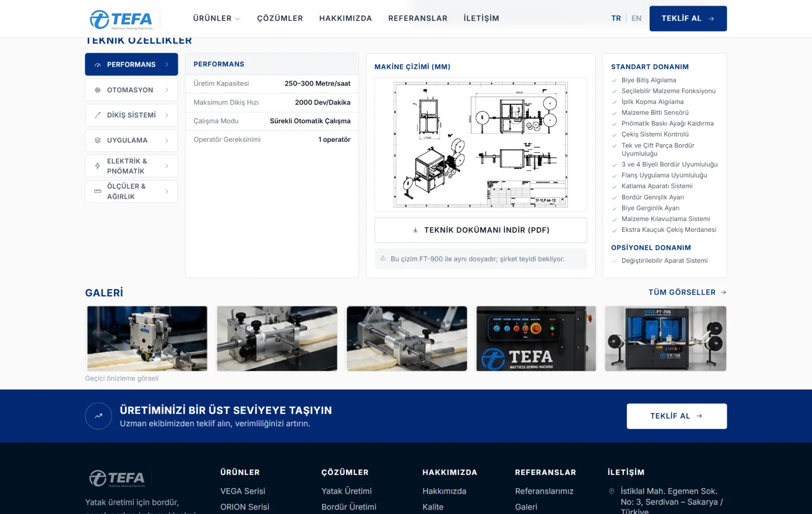Click the arrow icon on the banner Teklif Al button
The height and width of the screenshot is (514, 812).
pyautogui.click(x=699, y=416)
